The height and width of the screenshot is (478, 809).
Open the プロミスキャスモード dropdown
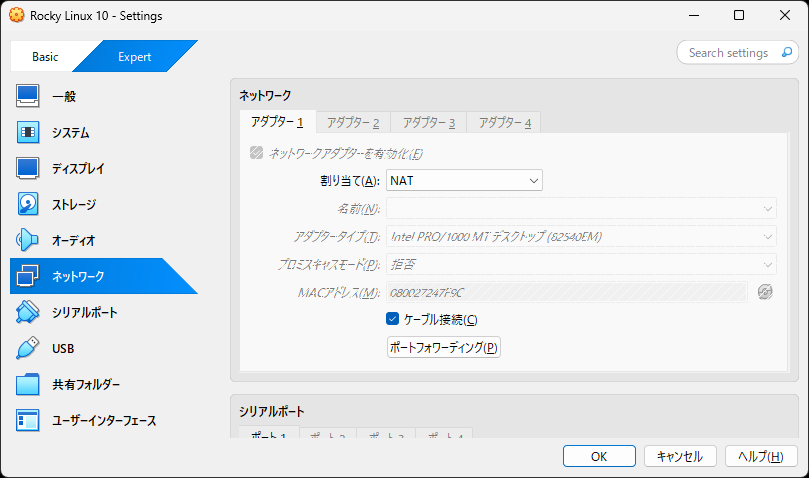pyautogui.click(x=581, y=265)
